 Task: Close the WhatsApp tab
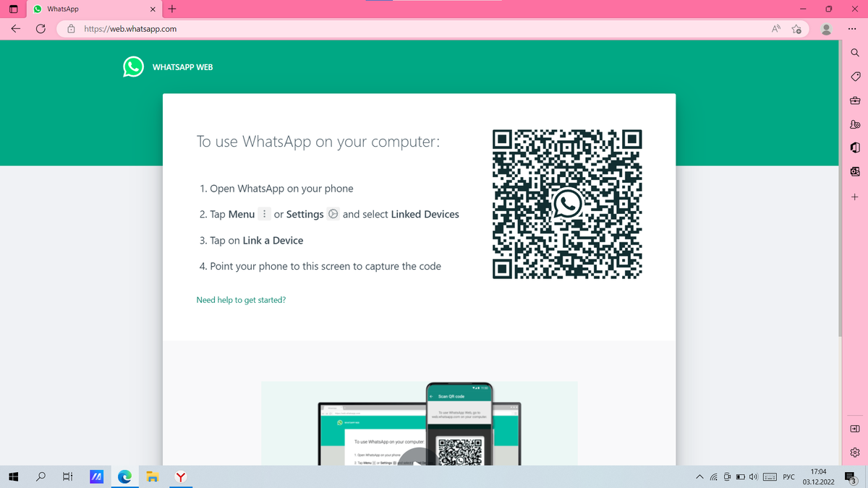click(x=153, y=9)
